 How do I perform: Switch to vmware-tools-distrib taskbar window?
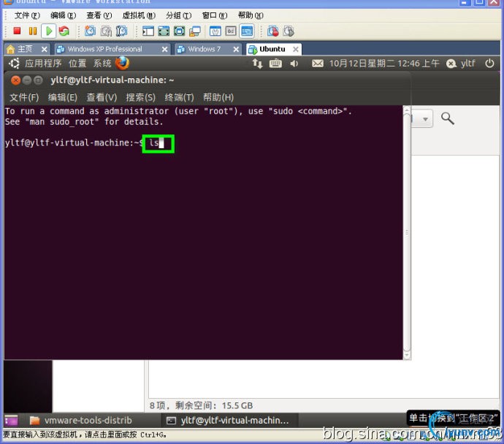pyautogui.click(x=81, y=420)
